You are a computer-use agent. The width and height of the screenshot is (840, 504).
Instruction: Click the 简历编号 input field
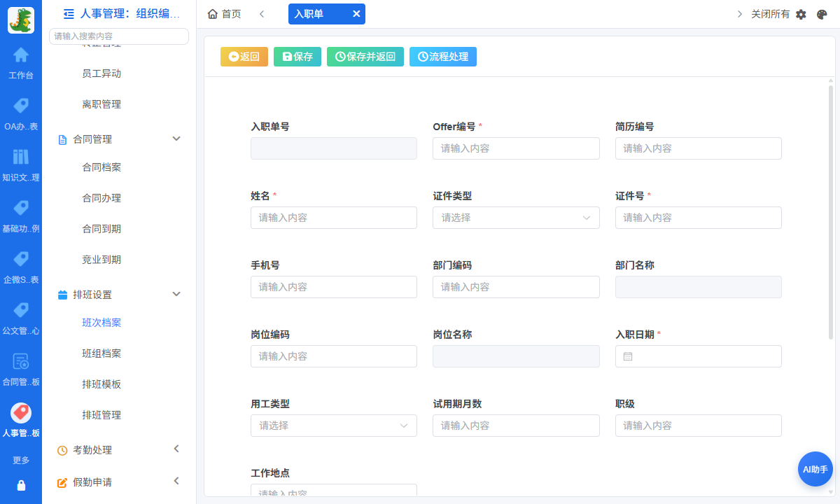(x=699, y=148)
